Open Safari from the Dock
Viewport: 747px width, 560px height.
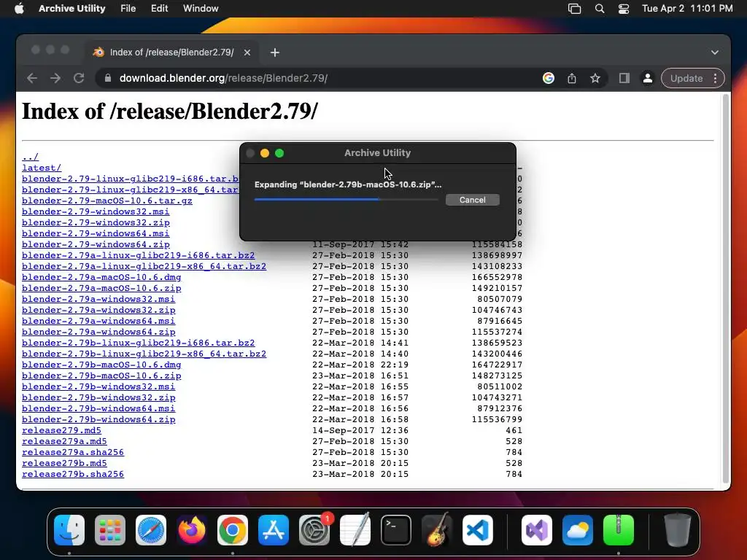tap(151, 530)
